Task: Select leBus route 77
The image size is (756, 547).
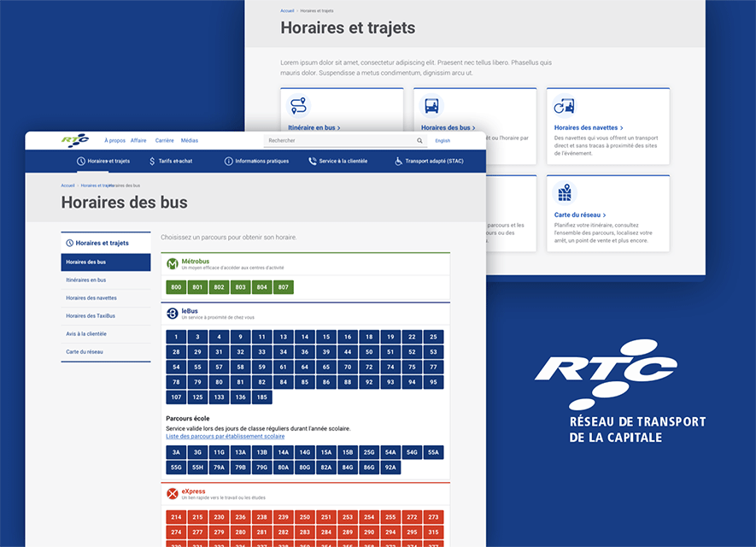Action: coord(433,367)
